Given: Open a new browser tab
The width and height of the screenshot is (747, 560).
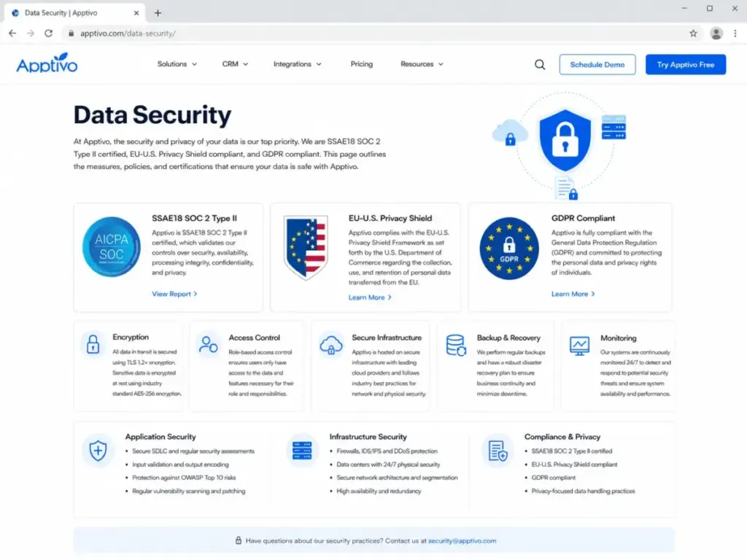Looking at the screenshot, I should 158,13.
